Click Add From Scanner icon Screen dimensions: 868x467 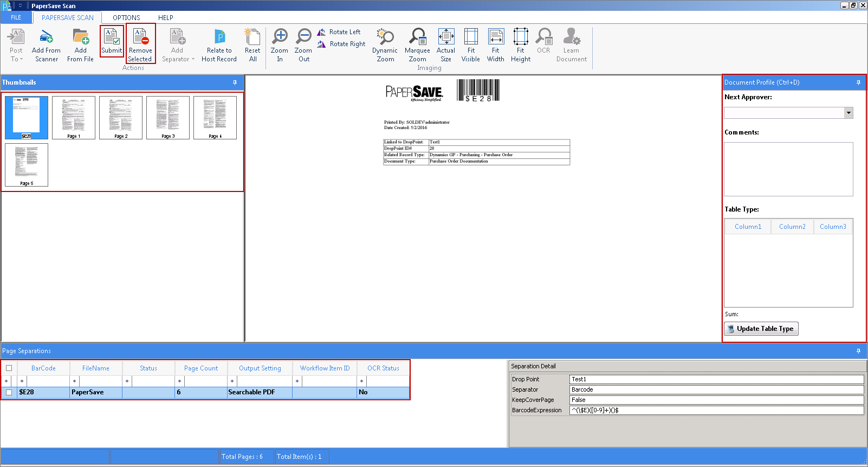46,46
